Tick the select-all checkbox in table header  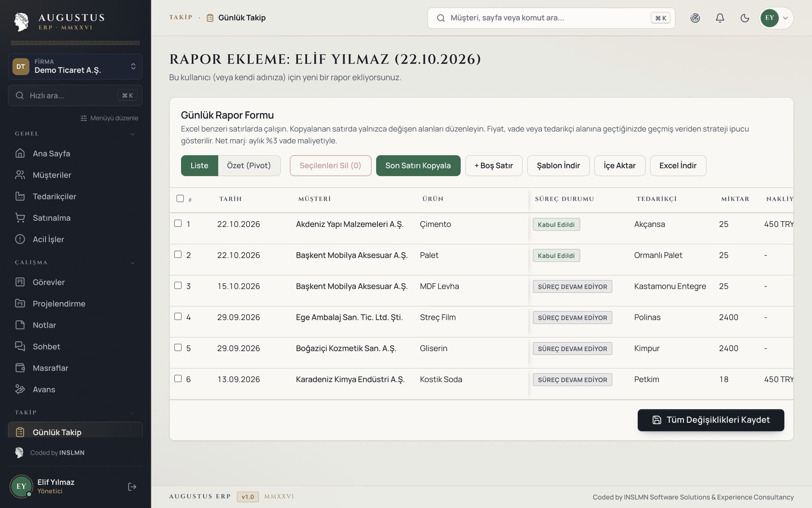click(180, 198)
